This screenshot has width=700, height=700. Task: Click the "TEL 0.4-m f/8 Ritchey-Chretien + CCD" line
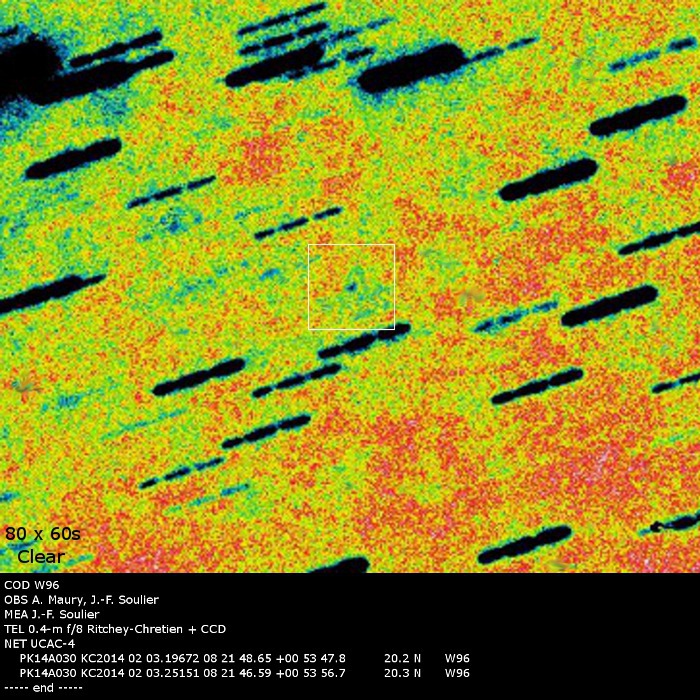point(115,629)
